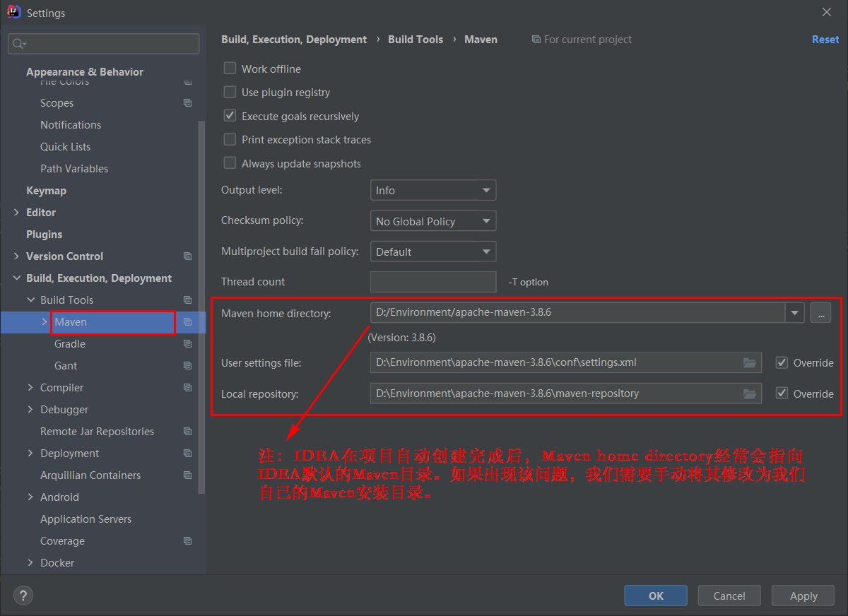The height and width of the screenshot is (616, 848).
Task: Open Path Variables settings
Action: point(74,169)
